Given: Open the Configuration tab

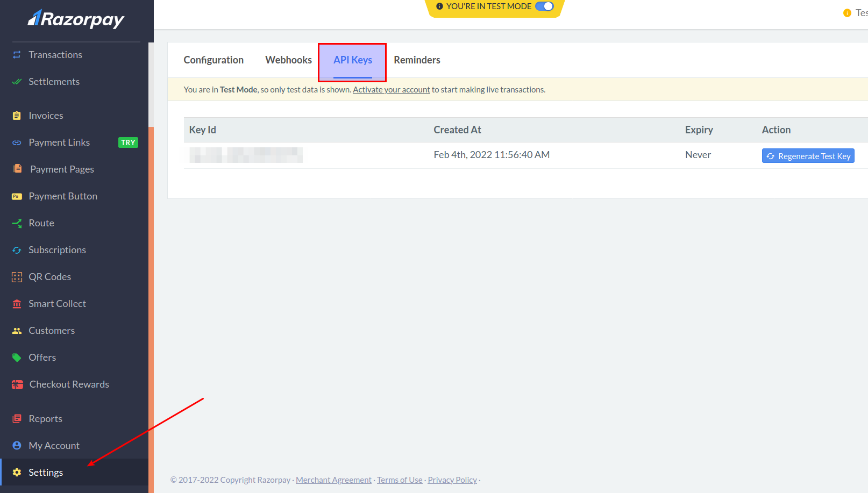Looking at the screenshot, I should [214, 60].
